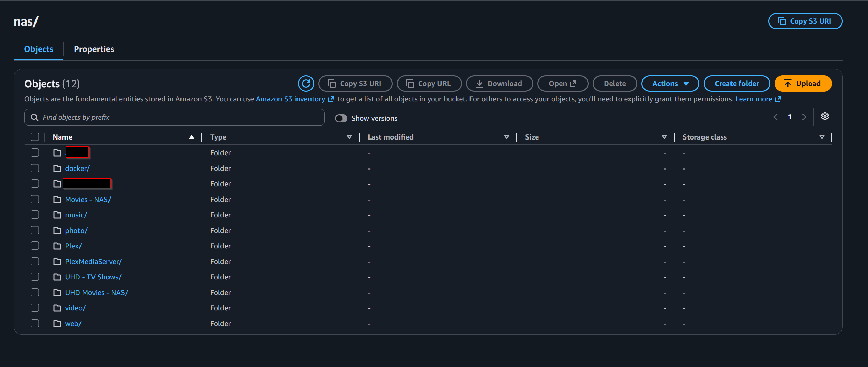Open Amazon S3 inventory link
Screen dimensions: 868x367
290,99
